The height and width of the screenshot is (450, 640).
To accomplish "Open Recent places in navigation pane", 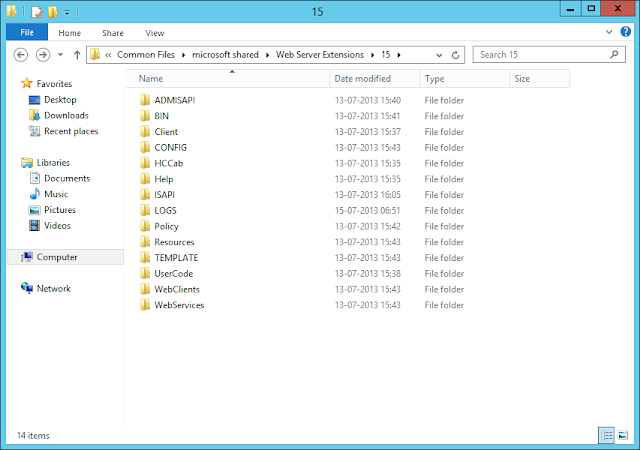I will (71, 131).
